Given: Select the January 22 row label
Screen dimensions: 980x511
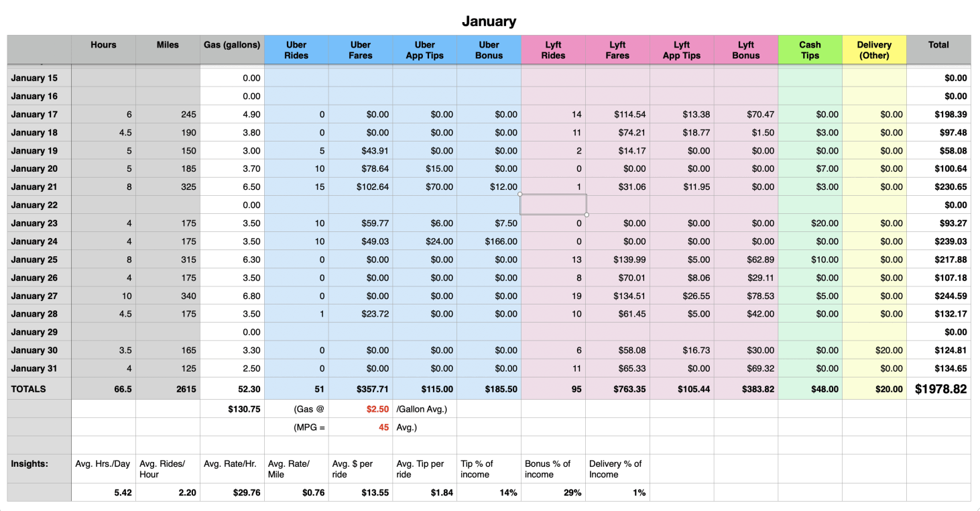Looking at the screenshot, I should (x=35, y=205).
